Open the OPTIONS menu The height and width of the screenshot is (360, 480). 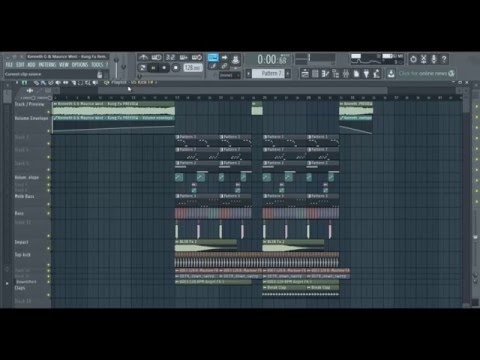click(x=80, y=65)
